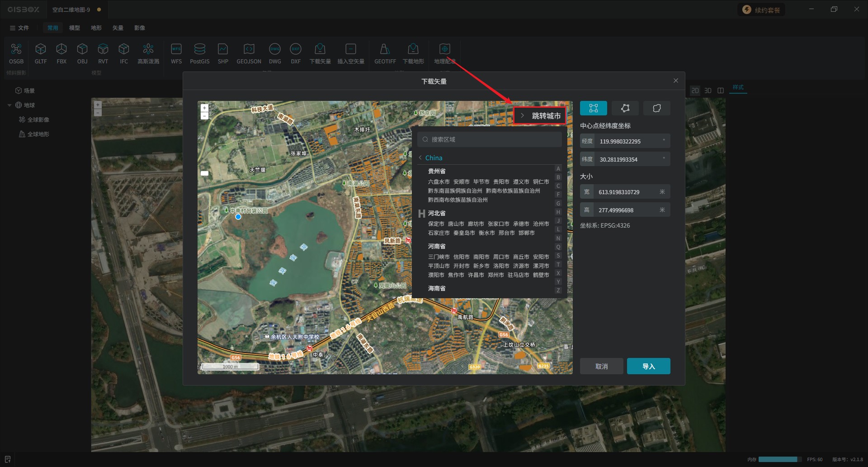Open the 地形 ribbon tab
The height and width of the screenshot is (467, 868).
[x=96, y=28]
